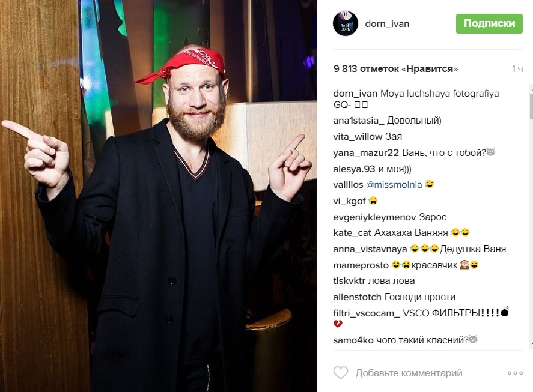Click the comments scrollbar thumb
The image size is (533, 392).
click(x=531, y=105)
